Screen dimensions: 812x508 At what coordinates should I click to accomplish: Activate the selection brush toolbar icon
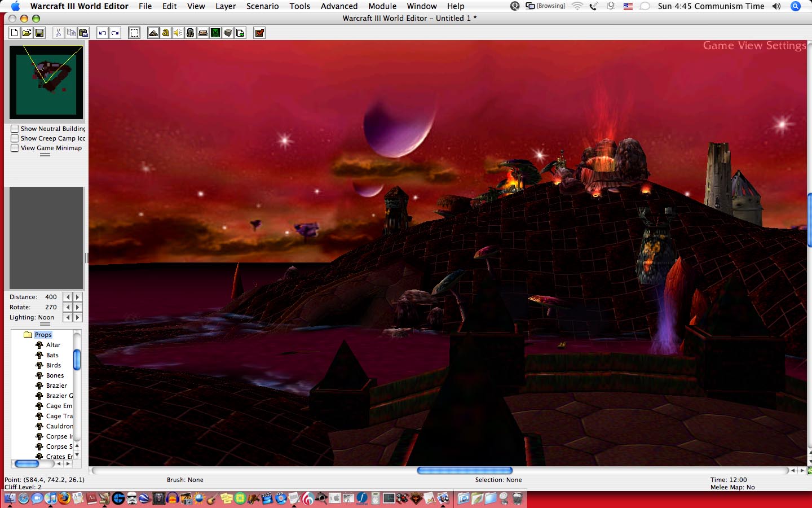[x=134, y=33]
